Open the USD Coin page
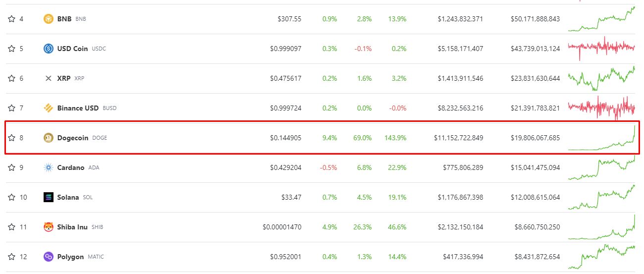The width and height of the screenshot is (644, 274). 73,49
